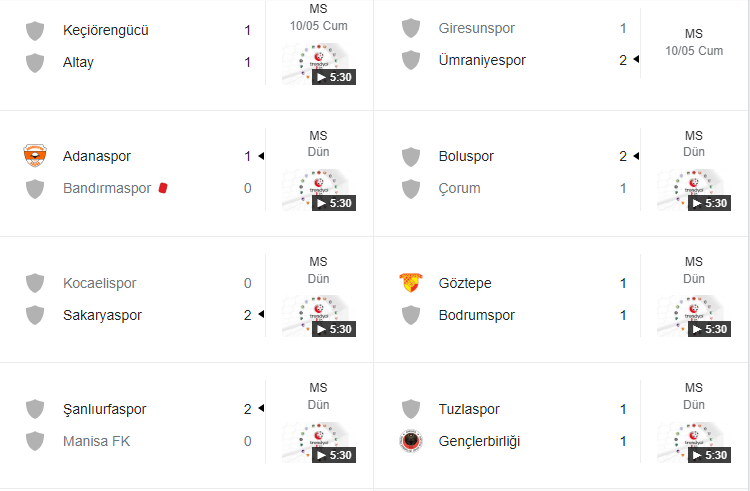
Task: Select the Şanlıurfaspor team name
Action: 105,409
